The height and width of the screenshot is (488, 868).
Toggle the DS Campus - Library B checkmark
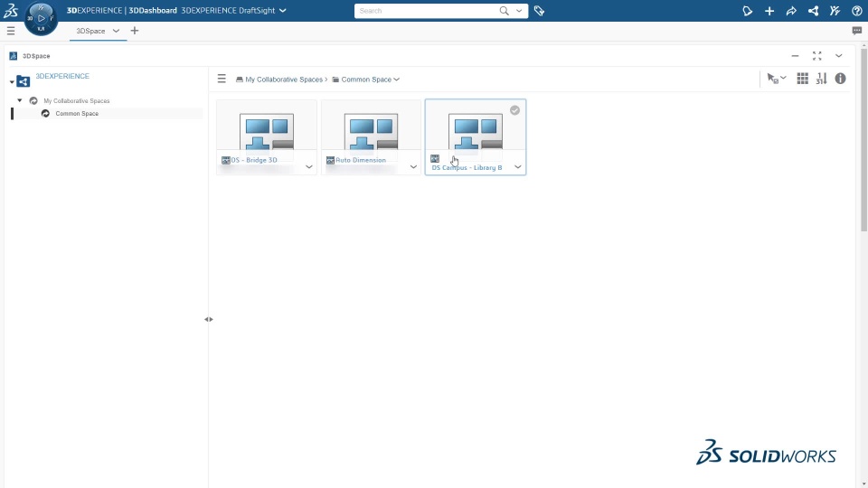[514, 110]
